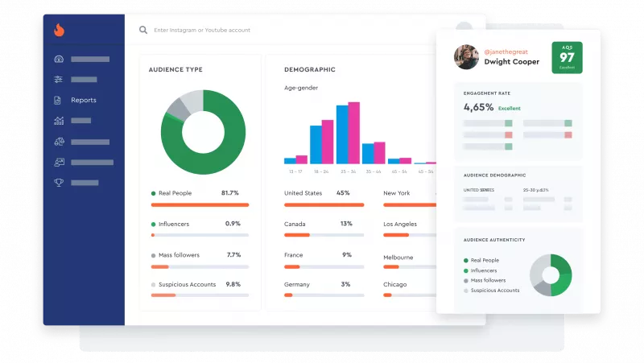644x363 pixels.
Task: Click the DEMOGRAPHIC heading
Action: pos(310,69)
